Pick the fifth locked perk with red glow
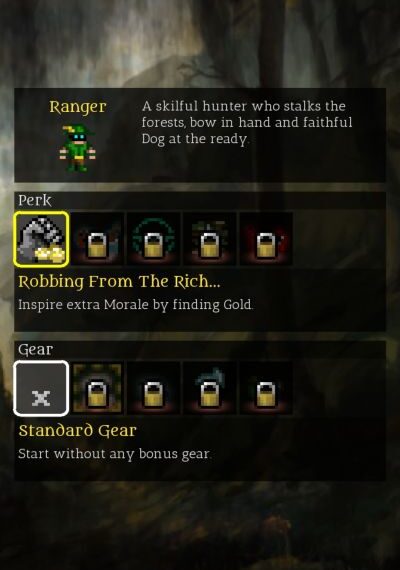Screen dimensions: 400x570 point(266,239)
